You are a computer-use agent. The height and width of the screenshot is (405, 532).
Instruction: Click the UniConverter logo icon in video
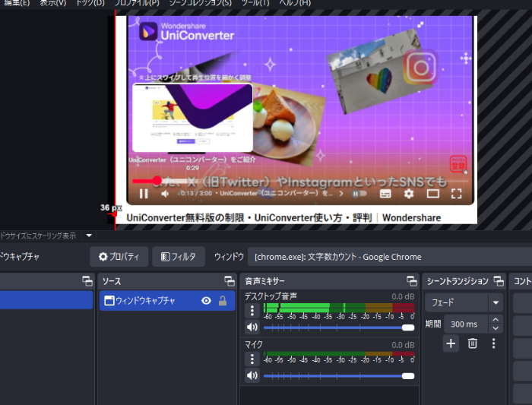(148, 32)
